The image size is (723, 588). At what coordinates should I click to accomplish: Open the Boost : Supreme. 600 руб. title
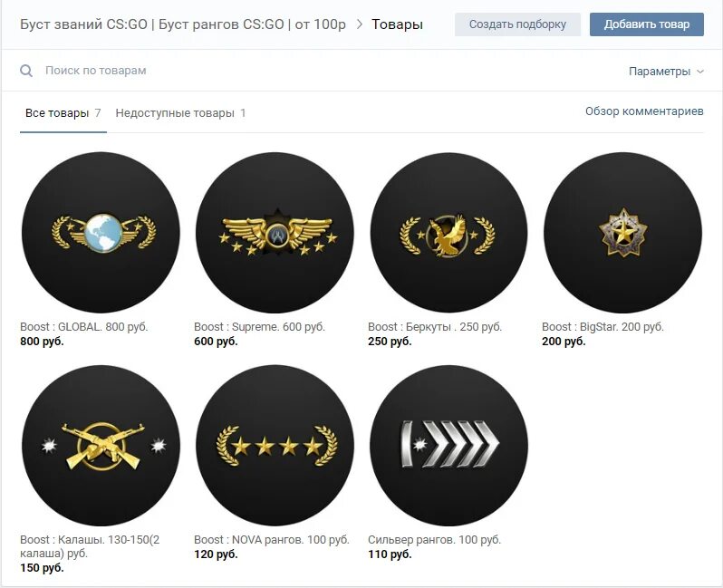coord(259,327)
